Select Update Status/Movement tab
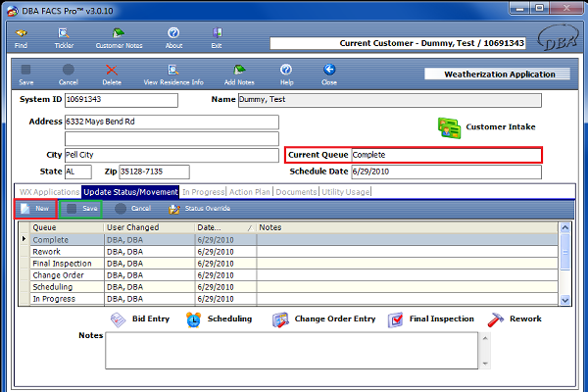This screenshot has width=588, height=392. 130,192
